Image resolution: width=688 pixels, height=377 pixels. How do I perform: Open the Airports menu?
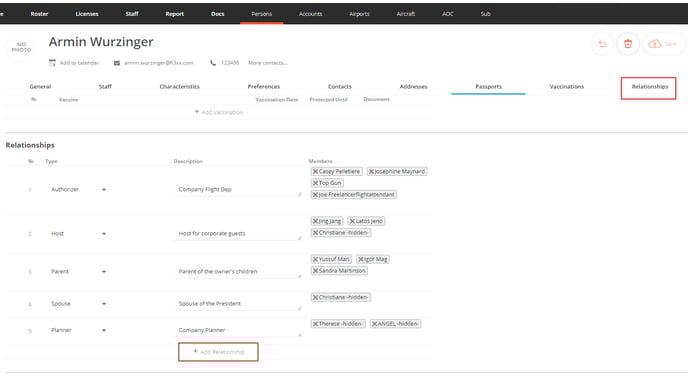(359, 14)
